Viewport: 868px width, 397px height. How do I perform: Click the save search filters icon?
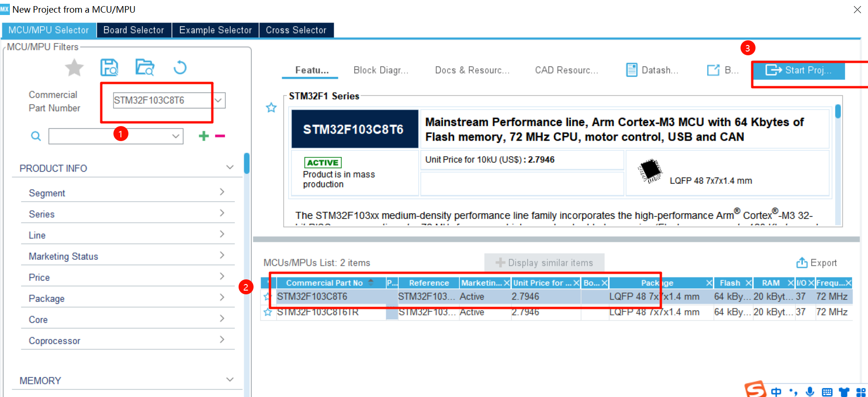tap(109, 67)
